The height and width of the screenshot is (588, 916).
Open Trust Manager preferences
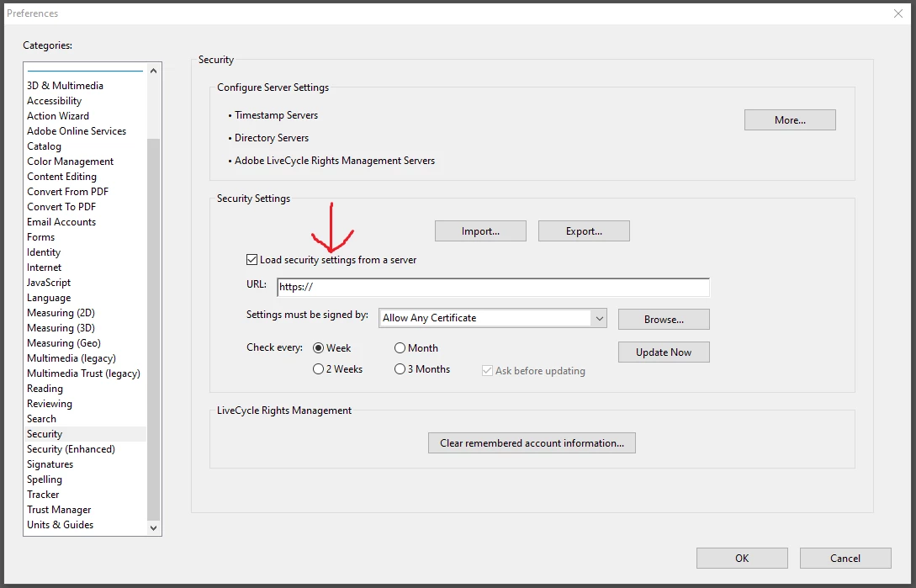(x=59, y=510)
